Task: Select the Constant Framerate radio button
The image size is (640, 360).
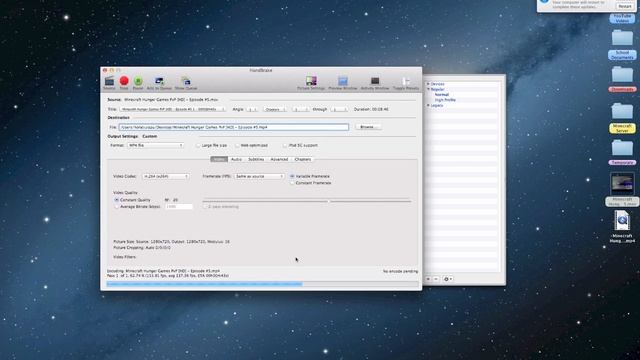Action: click(292, 183)
